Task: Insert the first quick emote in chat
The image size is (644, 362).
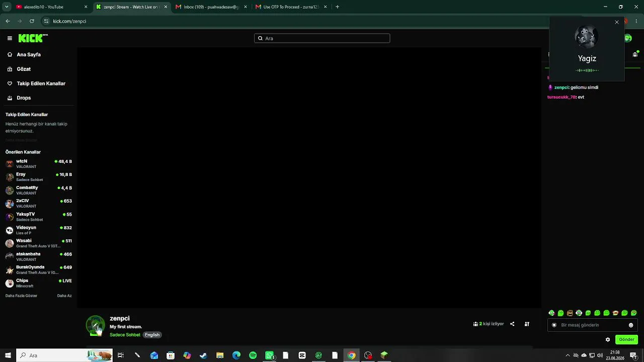Action: [x=551, y=313]
